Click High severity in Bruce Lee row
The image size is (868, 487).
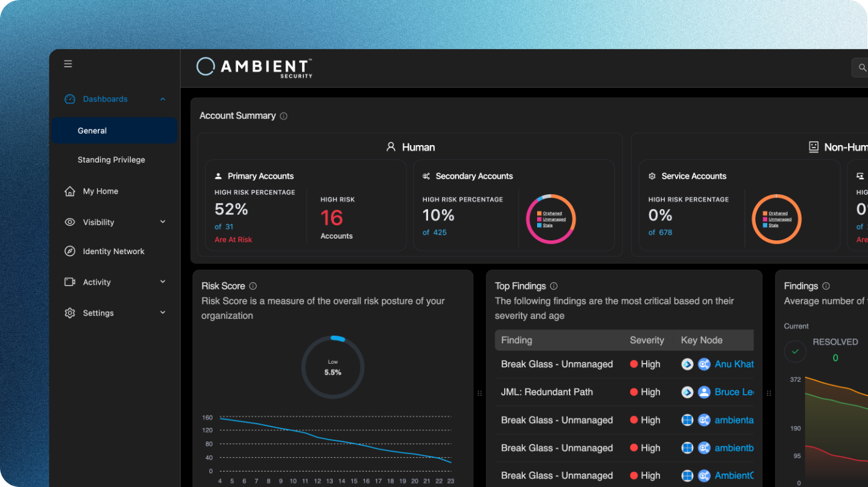coord(645,392)
